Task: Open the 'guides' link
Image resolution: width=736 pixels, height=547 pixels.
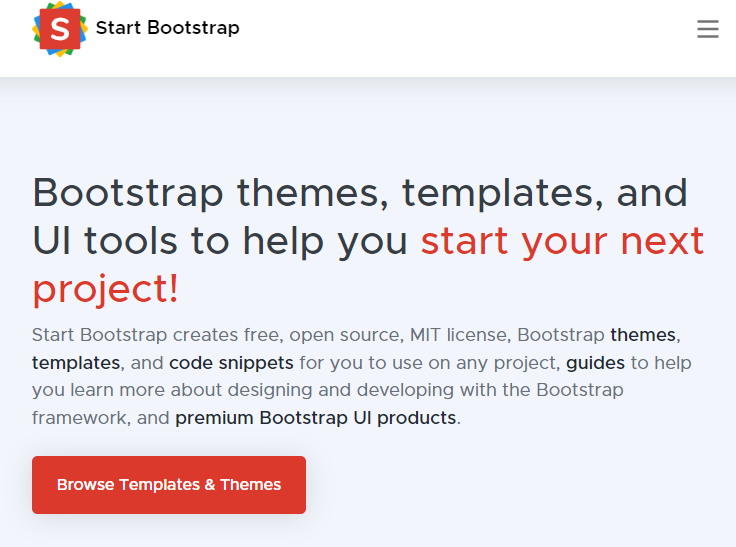Action: coord(595,363)
